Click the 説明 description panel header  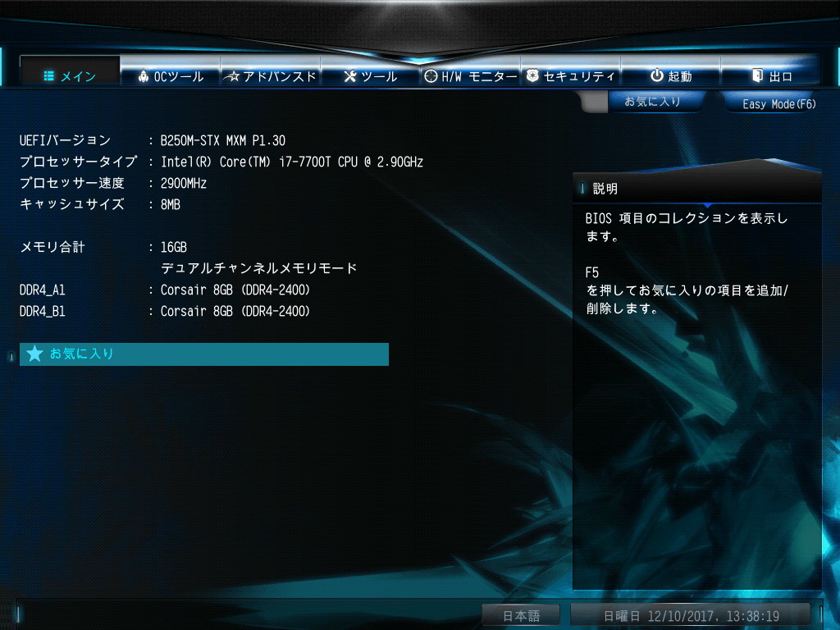click(696, 189)
